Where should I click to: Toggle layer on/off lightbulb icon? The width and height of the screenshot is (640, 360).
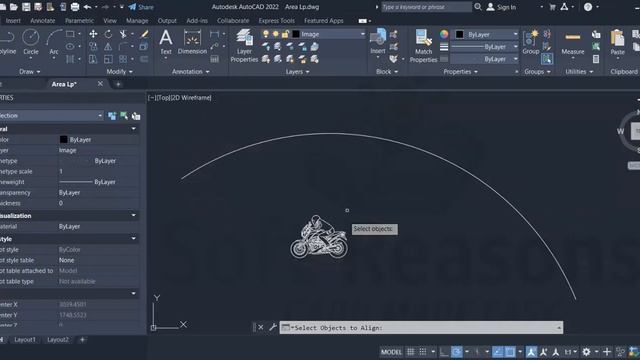[266, 34]
